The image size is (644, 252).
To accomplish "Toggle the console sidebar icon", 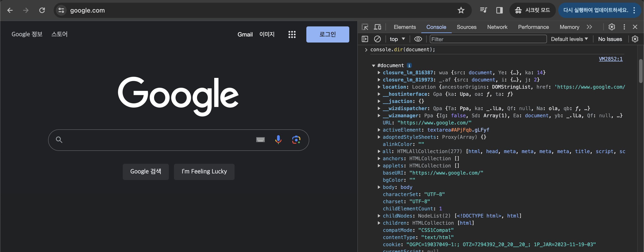I will 365,39.
